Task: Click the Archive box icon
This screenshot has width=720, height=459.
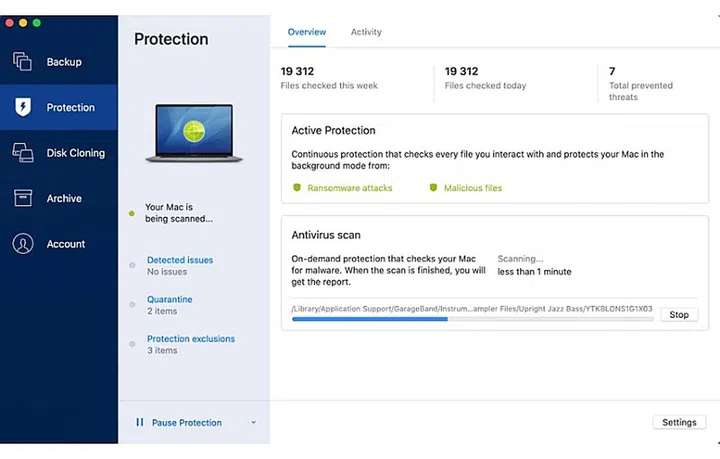Action: 22,198
